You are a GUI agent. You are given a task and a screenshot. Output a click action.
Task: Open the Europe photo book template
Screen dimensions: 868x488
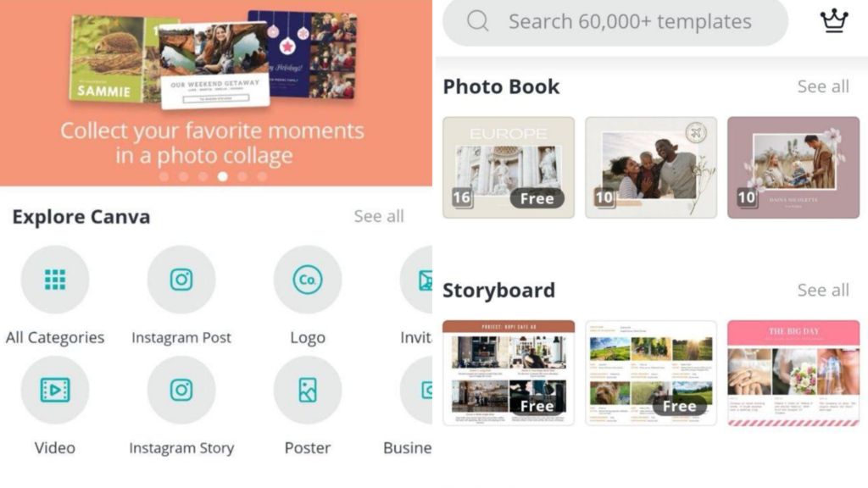click(509, 167)
